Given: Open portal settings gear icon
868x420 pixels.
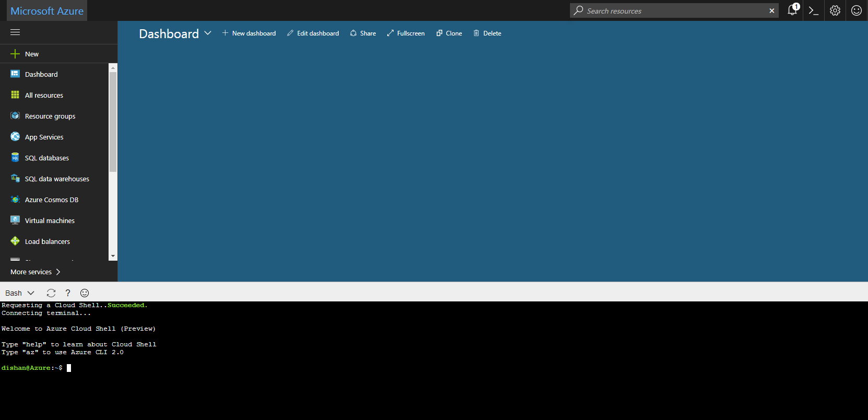Looking at the screenshot, I should coord(835,10).
